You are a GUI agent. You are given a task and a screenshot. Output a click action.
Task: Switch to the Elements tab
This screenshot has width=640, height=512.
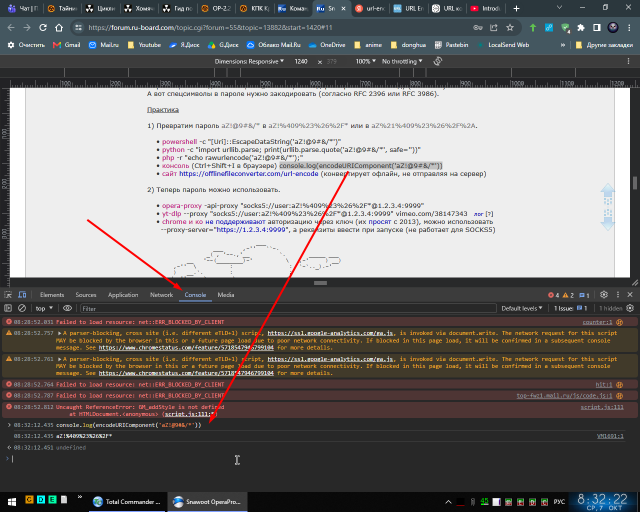[52, 295]
